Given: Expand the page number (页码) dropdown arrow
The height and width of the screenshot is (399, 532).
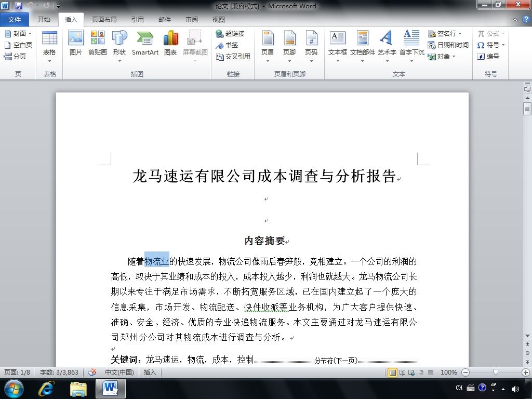Looking at the screenshot, I should [311, 61].
